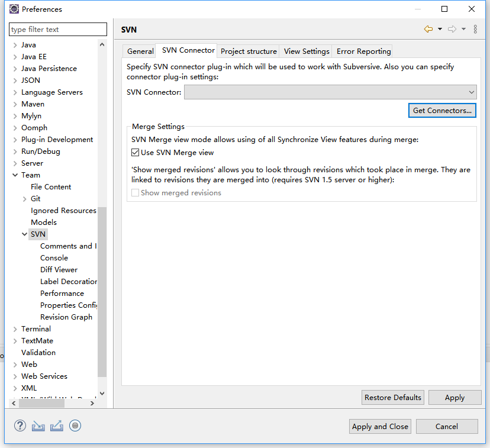Screen dimensions: 490x448
Task: Open the three-dot view menu icon
Action: click(x=475, y=29)
